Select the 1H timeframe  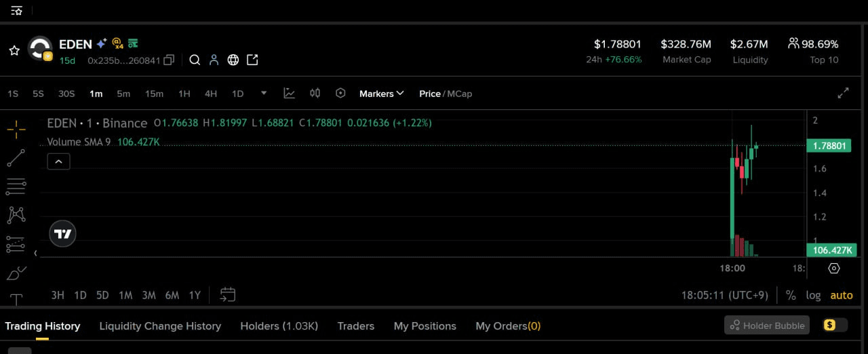click(x=184, y=94)
